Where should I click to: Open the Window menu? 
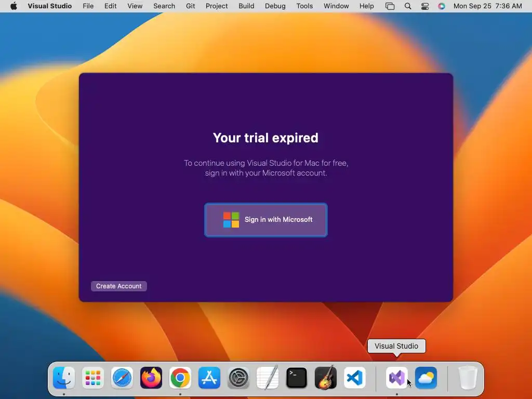pos(336,6)
